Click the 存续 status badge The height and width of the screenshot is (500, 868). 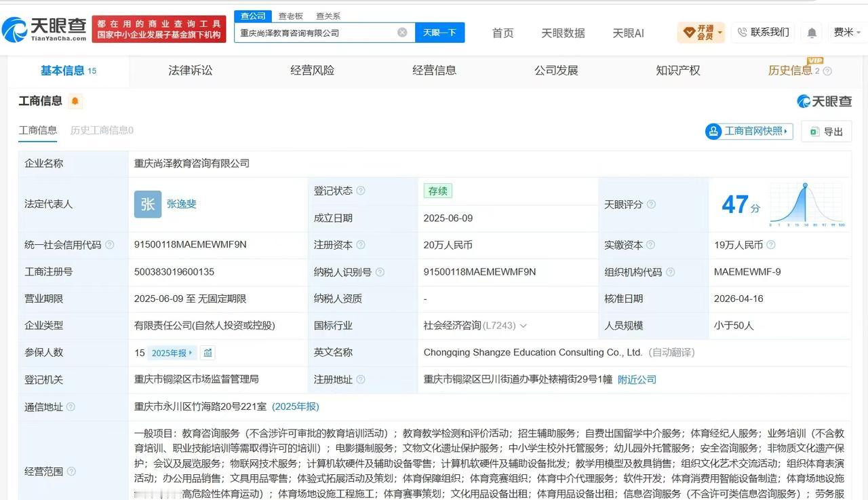click(x=437, y=191)
